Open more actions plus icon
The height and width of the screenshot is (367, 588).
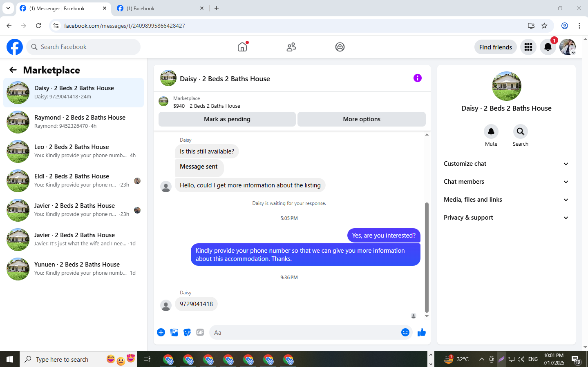click(x=161, y=332)
